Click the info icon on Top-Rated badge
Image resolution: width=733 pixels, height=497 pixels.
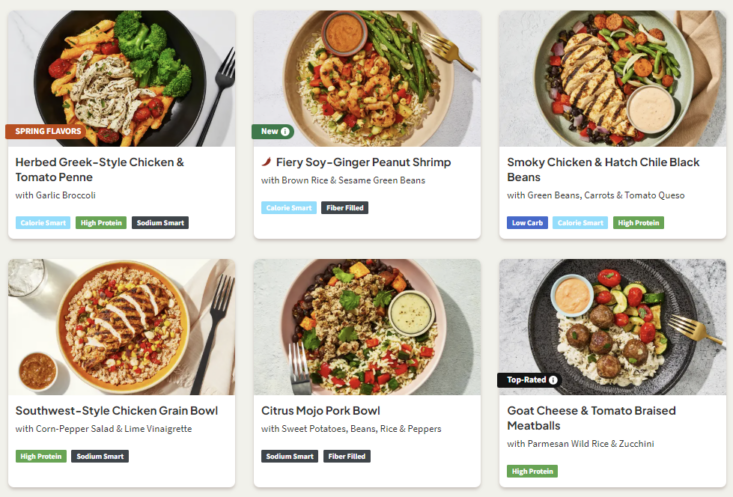point(553,380)
